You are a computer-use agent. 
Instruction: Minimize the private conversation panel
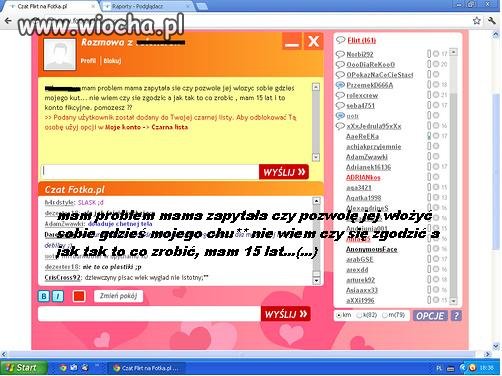coord(292,41)
